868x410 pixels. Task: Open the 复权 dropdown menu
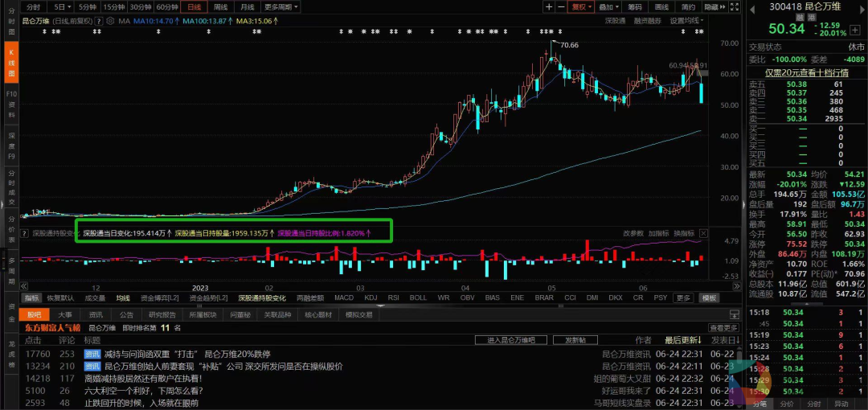pos(581,6)
